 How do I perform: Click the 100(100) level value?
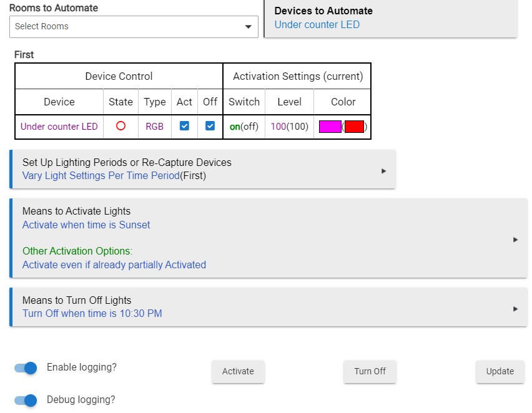click(289, 127)
